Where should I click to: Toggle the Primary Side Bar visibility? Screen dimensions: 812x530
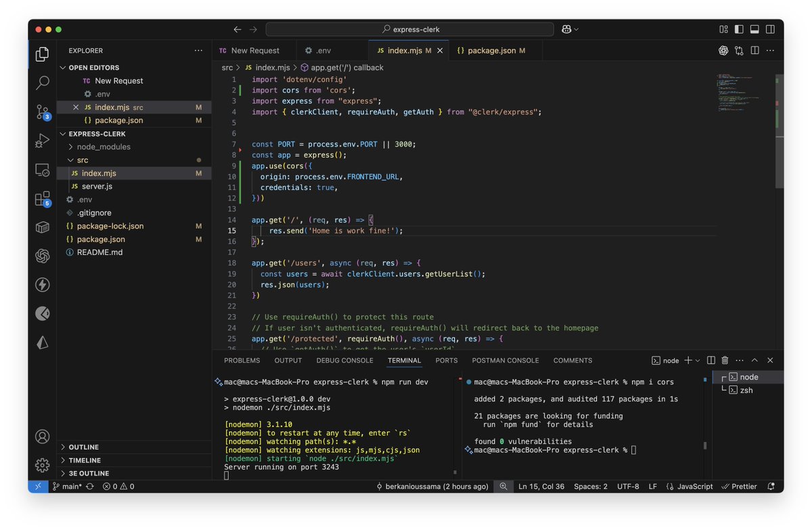point(739,29)
